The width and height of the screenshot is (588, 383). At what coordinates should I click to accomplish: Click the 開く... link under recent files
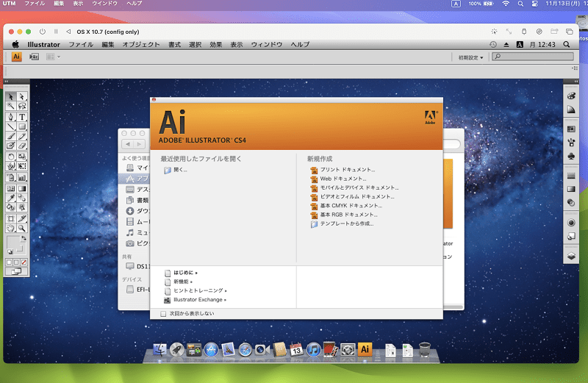pyautogui.click(x=180, y=170)
